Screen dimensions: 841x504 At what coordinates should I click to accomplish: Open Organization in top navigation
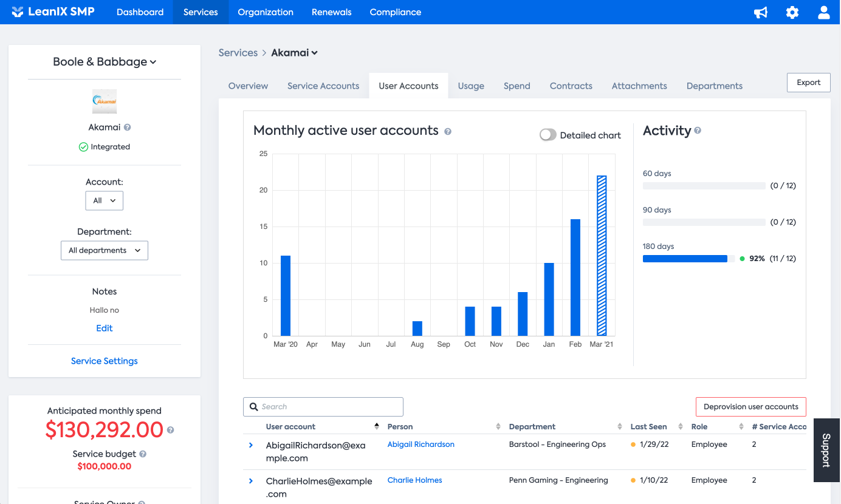point(266,12)
